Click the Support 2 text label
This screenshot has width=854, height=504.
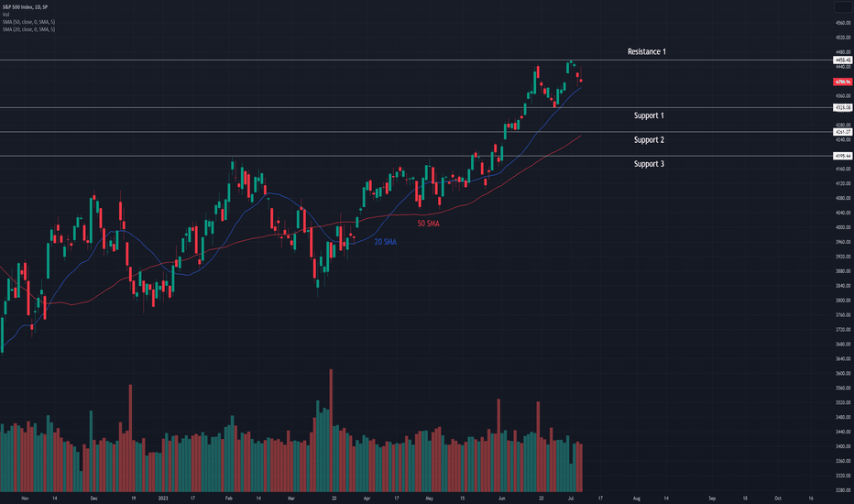click(649, 140)
